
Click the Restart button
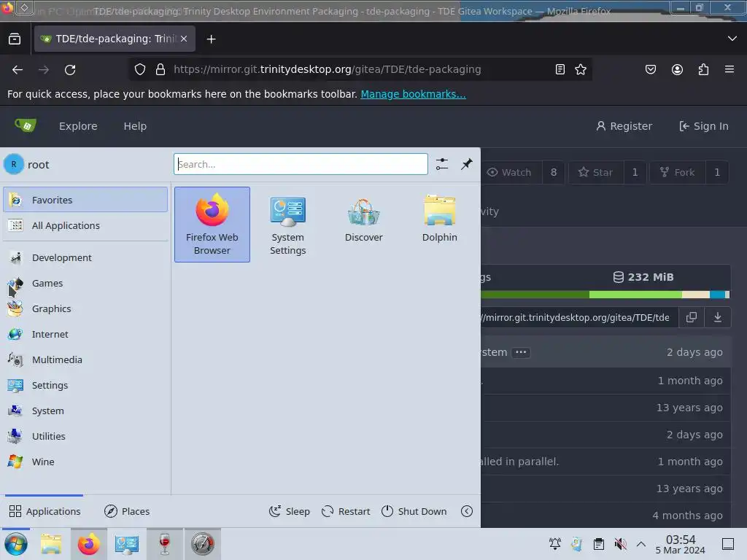click(346, 511)
